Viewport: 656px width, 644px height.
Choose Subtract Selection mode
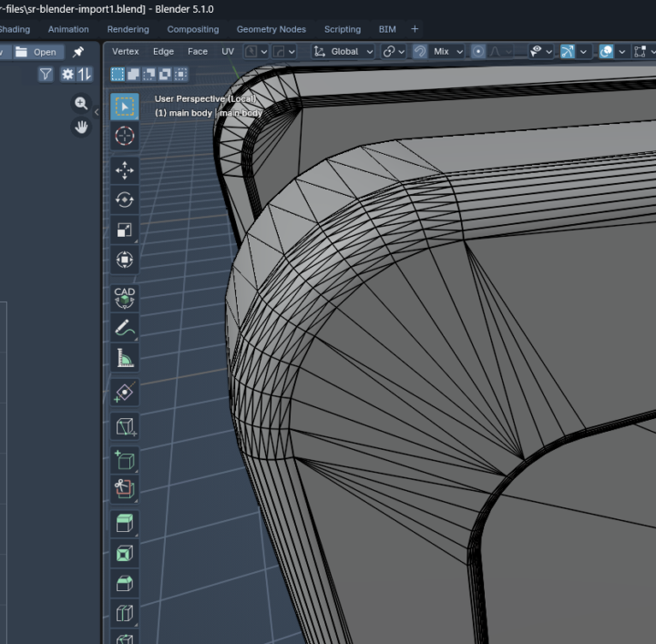tap(149, 75)
